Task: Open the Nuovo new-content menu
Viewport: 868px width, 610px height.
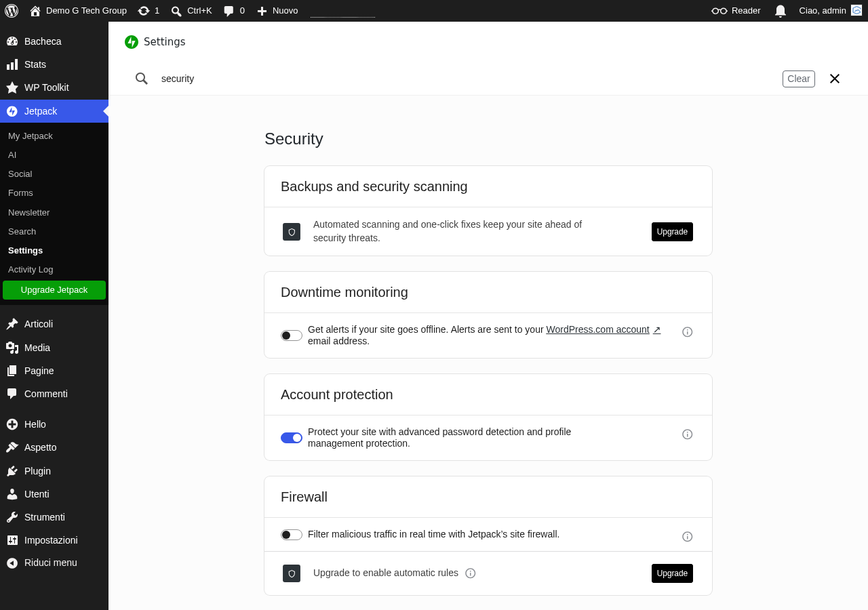Action: coord(277,11)
